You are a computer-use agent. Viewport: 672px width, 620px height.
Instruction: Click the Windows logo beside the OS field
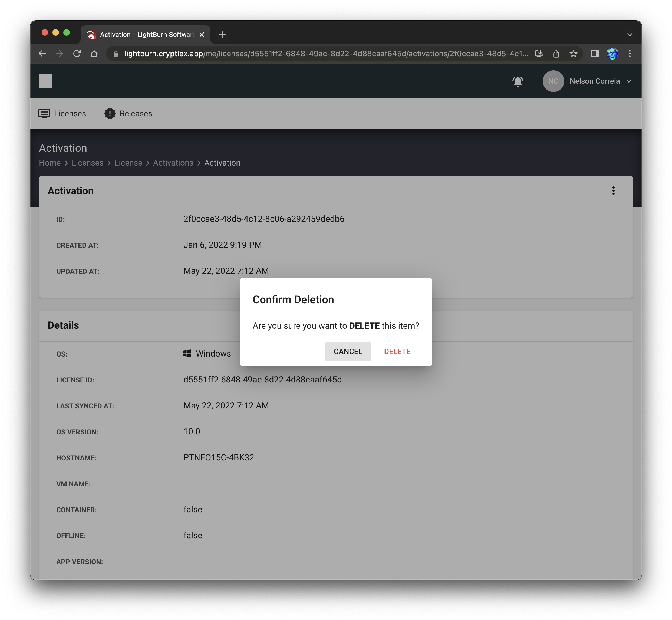tap(187, 353)
